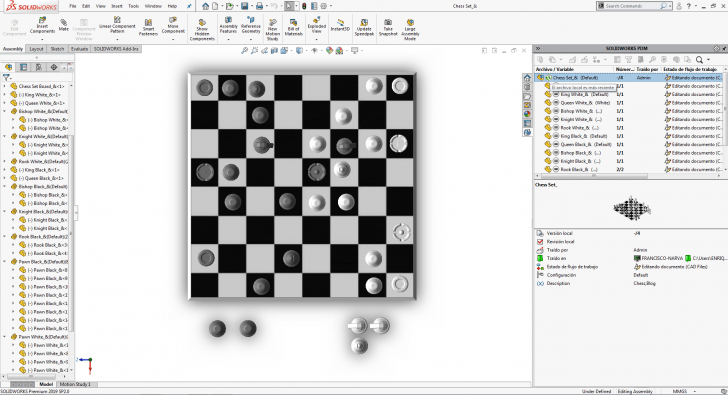Sort by Archivo / Variable column header
Screen dimensions: 728x395
tap(555, 69)
